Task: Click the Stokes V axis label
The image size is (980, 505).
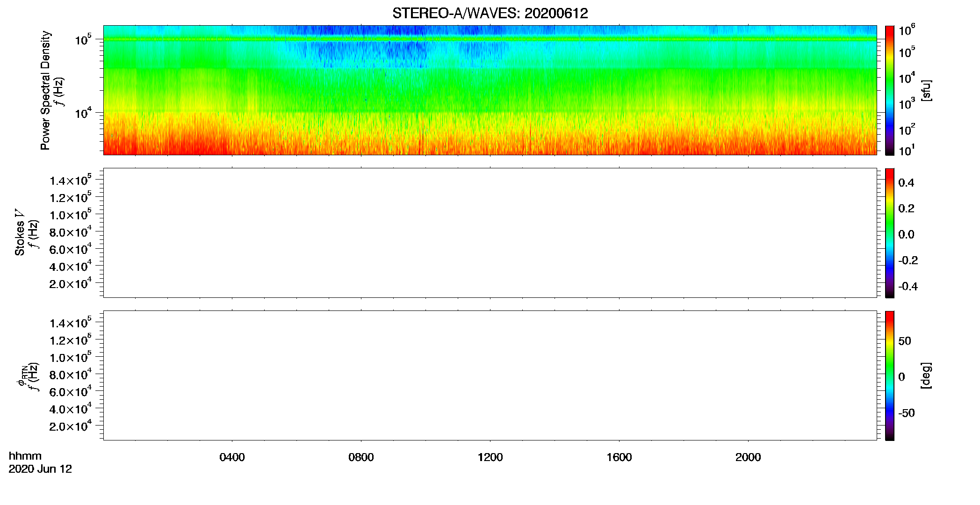Action: point(20,232)
